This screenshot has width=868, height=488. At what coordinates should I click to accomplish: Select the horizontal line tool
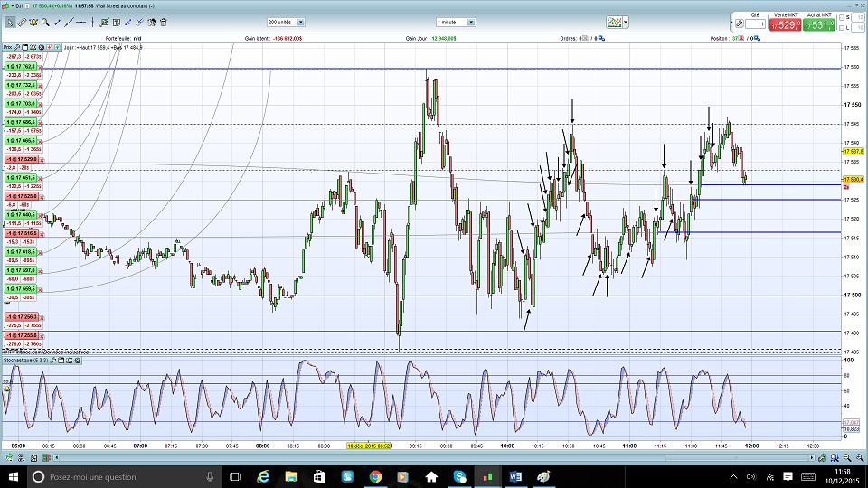[80, 22]
